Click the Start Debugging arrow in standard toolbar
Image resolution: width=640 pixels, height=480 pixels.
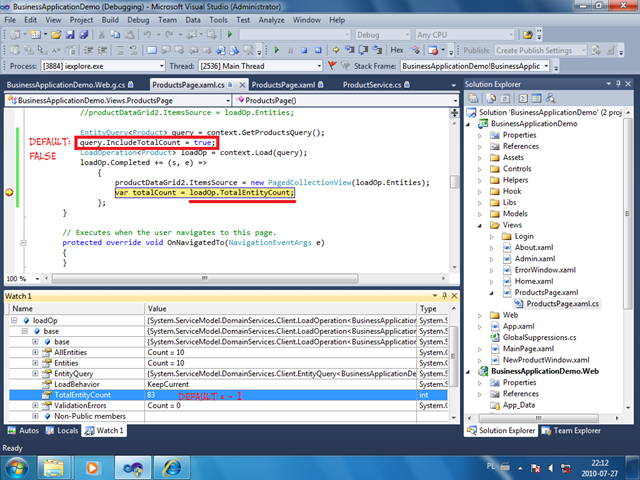(230, 35)
